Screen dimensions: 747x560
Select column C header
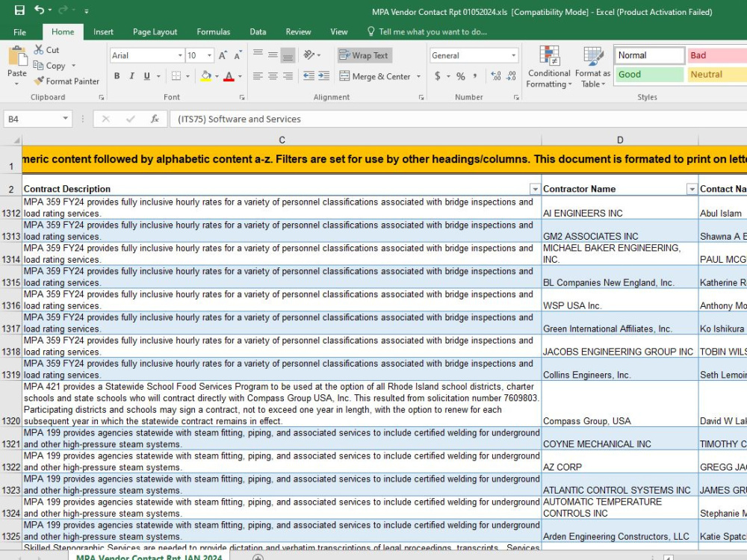pyautogui.click(x=282, y=140)
